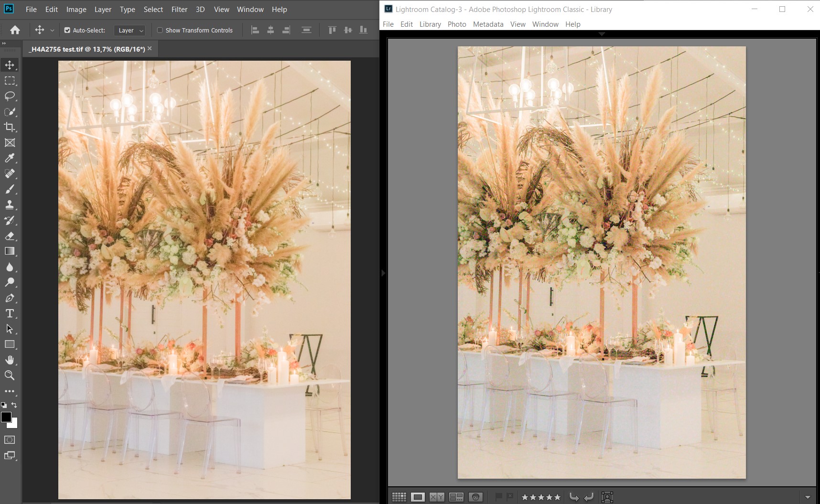
Task: Uncheck the Auto-Select checkbox
Action: click(67, 30)
